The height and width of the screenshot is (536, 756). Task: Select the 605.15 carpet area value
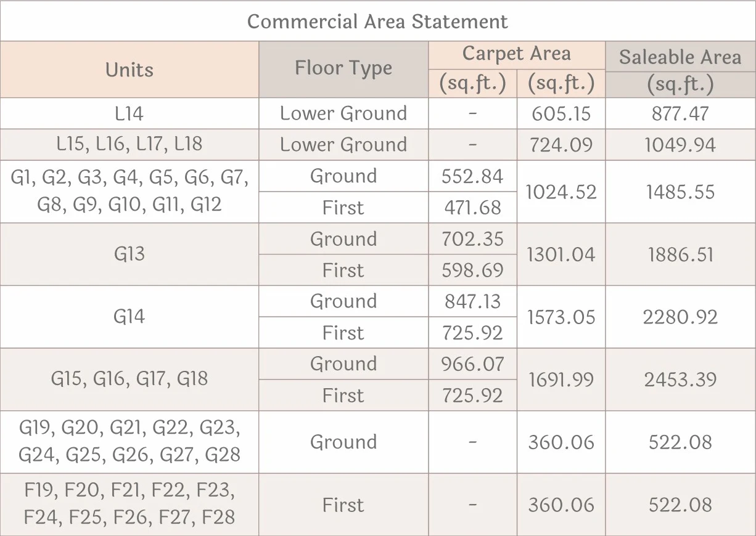point(561,113)
